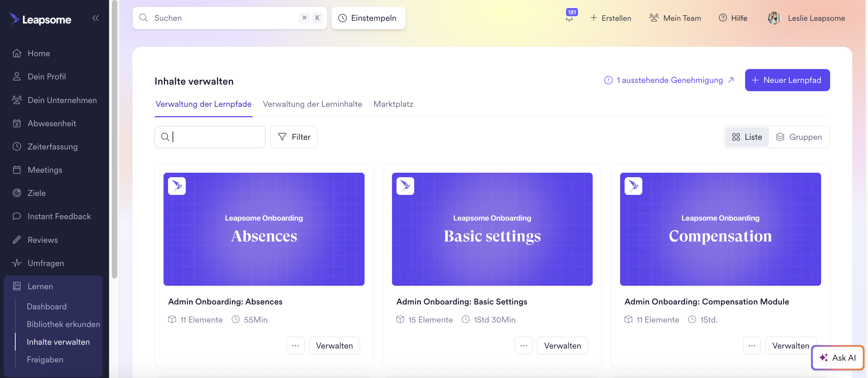The width and height of the screenshot is (868, 378).
Task: Collapse the Lernen section in the sidebar
Action: 53,286
